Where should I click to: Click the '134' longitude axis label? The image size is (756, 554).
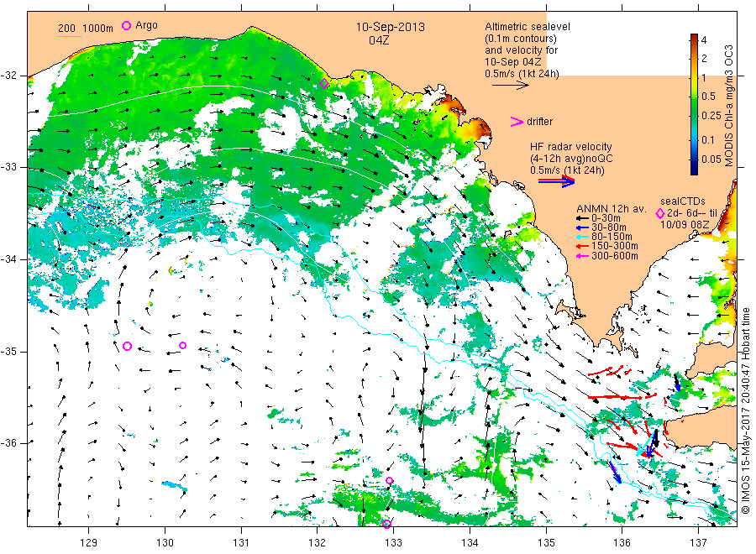[x=470, y=543]
